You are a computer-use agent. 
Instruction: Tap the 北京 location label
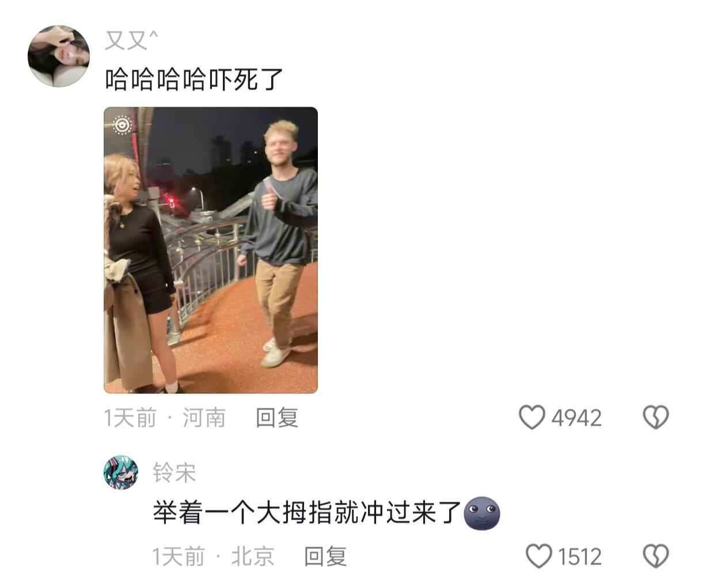click(x=253, y=557)
